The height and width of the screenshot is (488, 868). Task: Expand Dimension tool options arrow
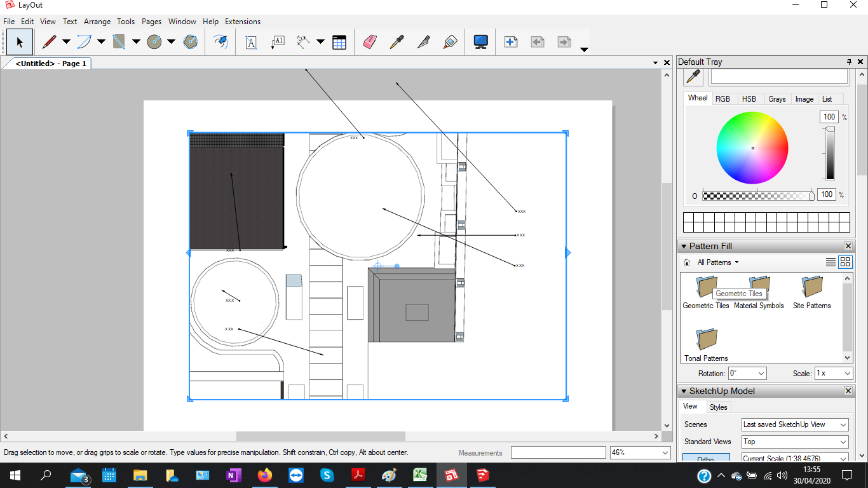320,42
